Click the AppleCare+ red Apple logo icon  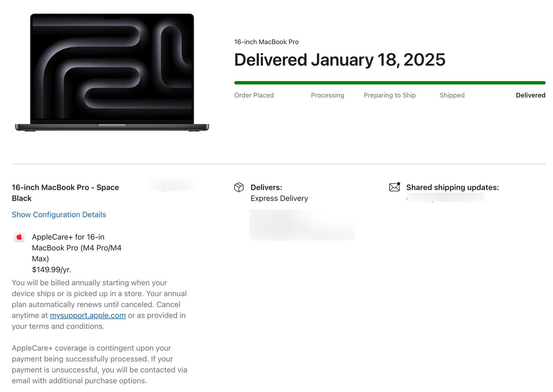19,237
